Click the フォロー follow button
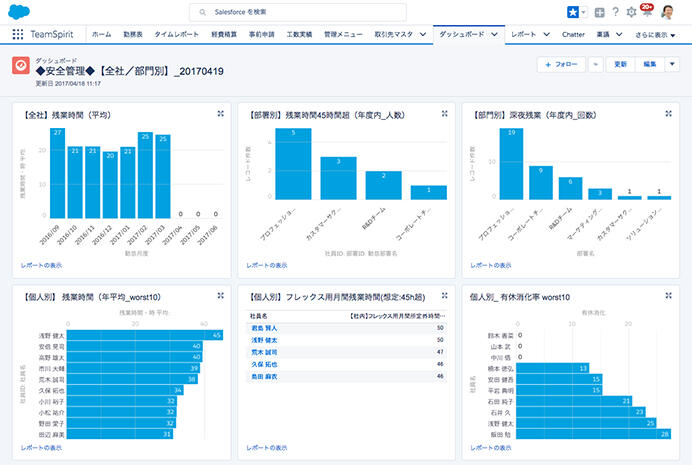Screen dimensions: 692x465 pos(561,64)
